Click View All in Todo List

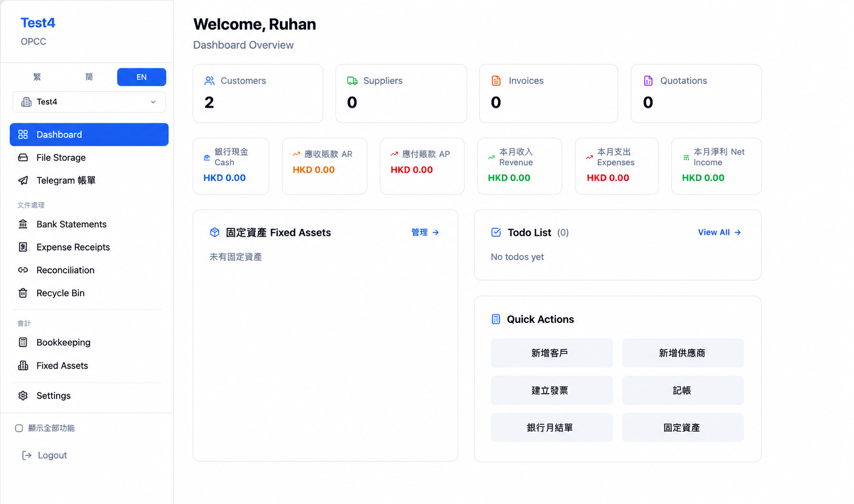click(720, 232)
